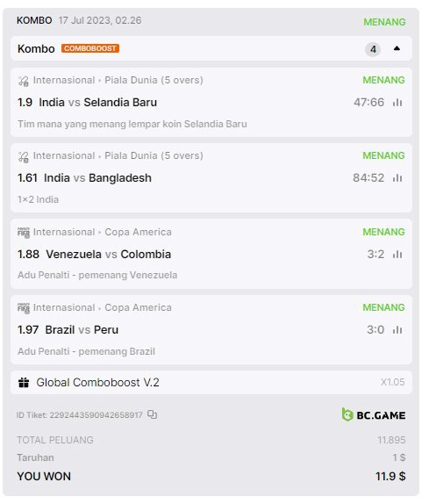Open stats icon for Venezuela vs Colombia
Viewport: 429px width, 504px height.
coord(397,255)
